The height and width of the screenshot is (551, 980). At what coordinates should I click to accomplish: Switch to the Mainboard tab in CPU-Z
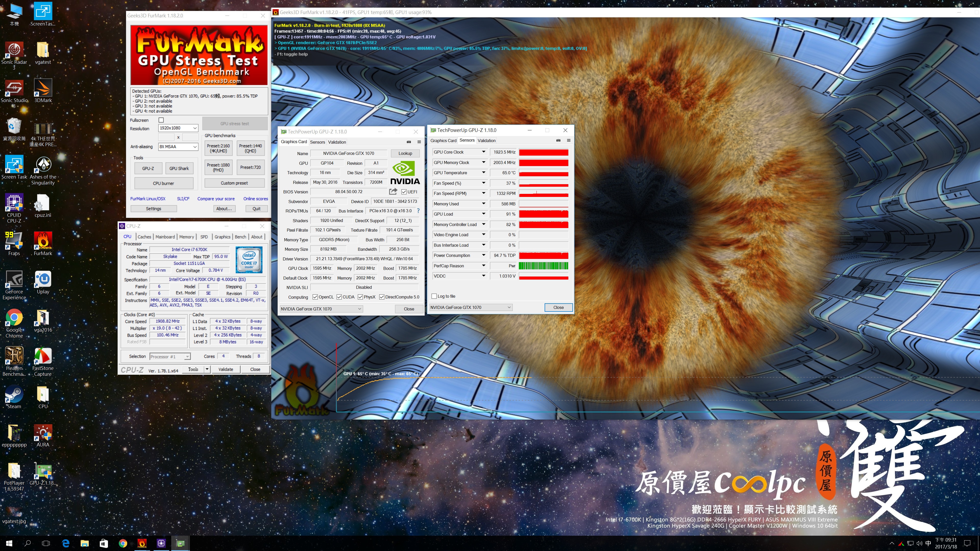165,236
